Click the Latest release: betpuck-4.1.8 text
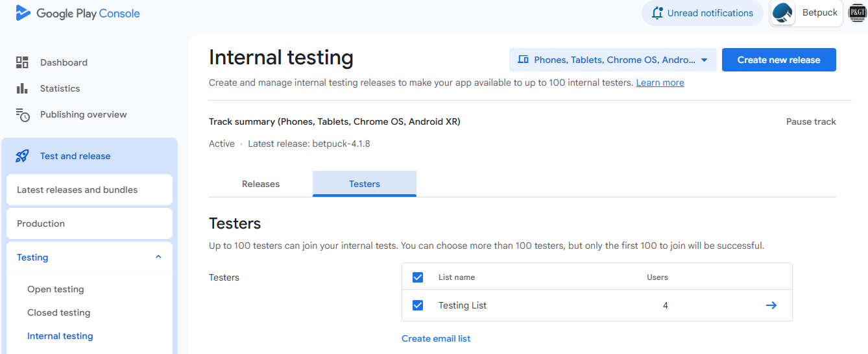The height and width of the screenshot is (354, 868). [x=309, y=144]
